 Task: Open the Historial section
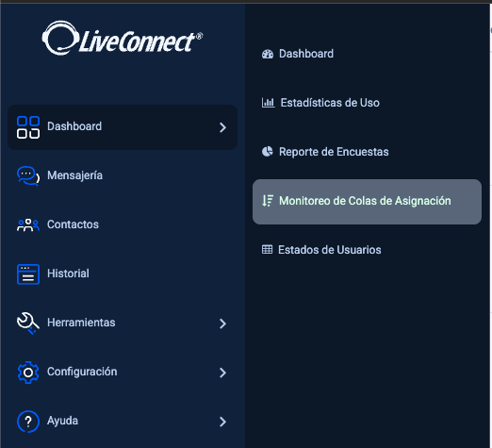pos(68,274)
